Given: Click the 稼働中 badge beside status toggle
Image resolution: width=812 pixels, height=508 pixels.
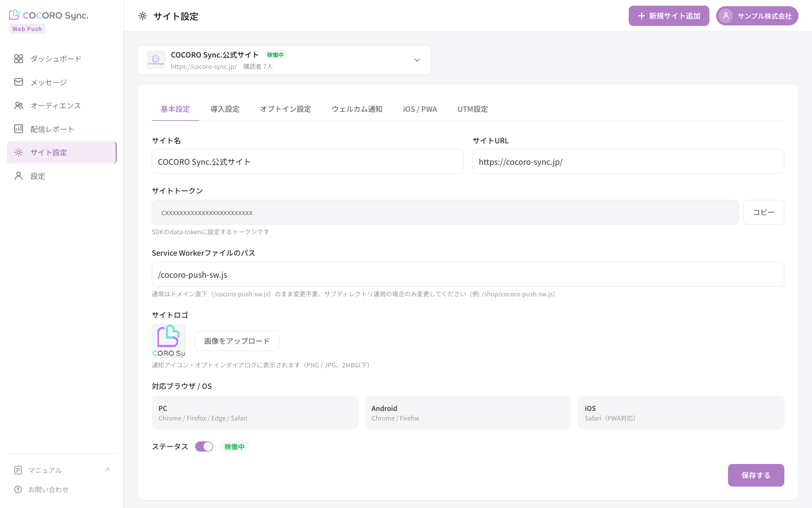Looking at the screenshot, I should point(235,446).
